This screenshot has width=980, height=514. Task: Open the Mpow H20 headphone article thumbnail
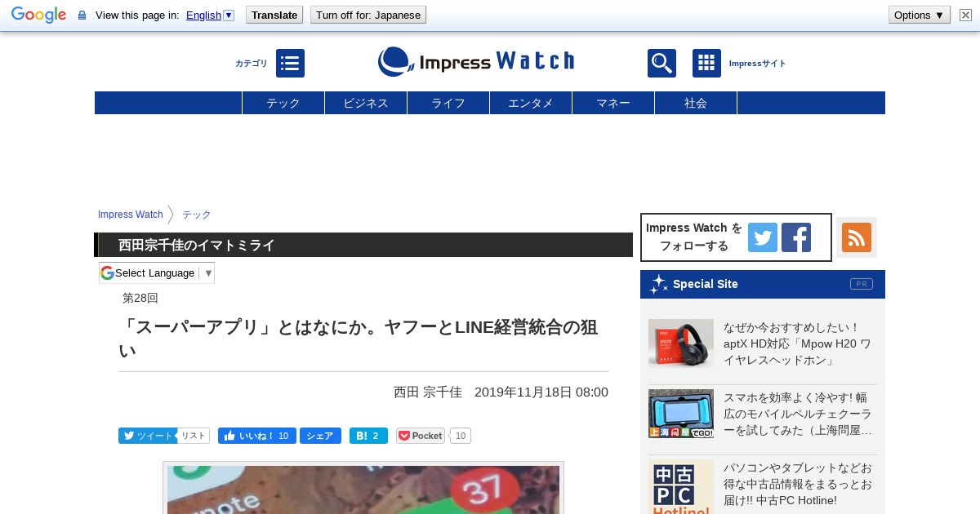click(681, 343)
